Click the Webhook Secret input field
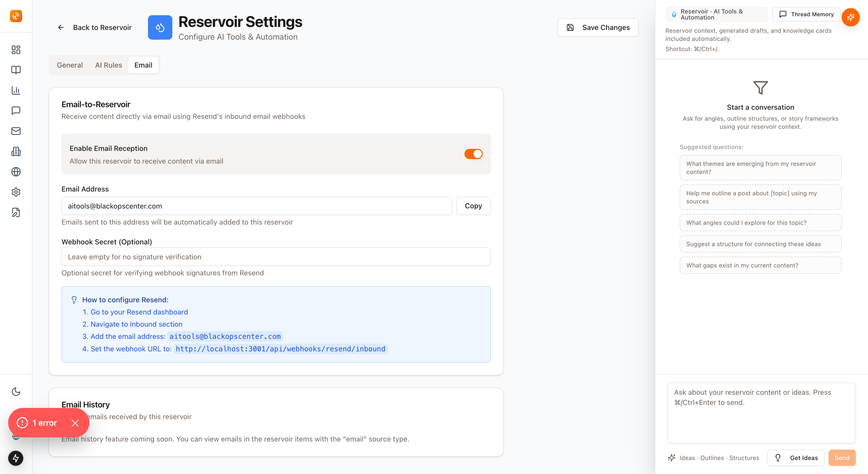This screenshot has height=474, width=868. (x=276, y=257)
